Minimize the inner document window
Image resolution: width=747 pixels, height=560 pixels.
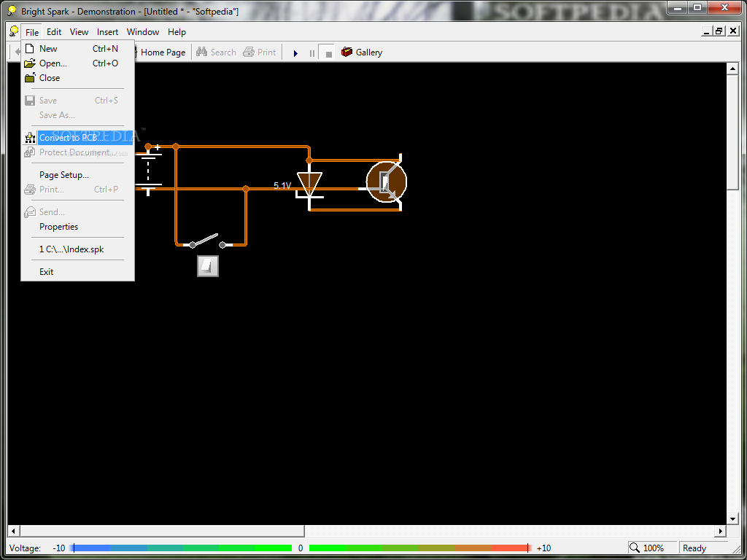707,31
